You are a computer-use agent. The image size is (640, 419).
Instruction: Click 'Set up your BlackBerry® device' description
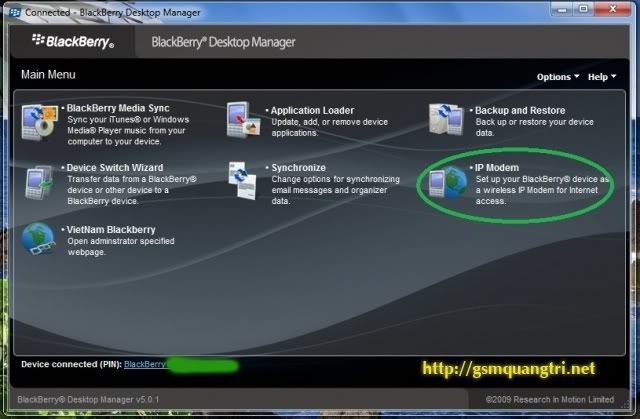pyautogui.click(x=542, y=179)
